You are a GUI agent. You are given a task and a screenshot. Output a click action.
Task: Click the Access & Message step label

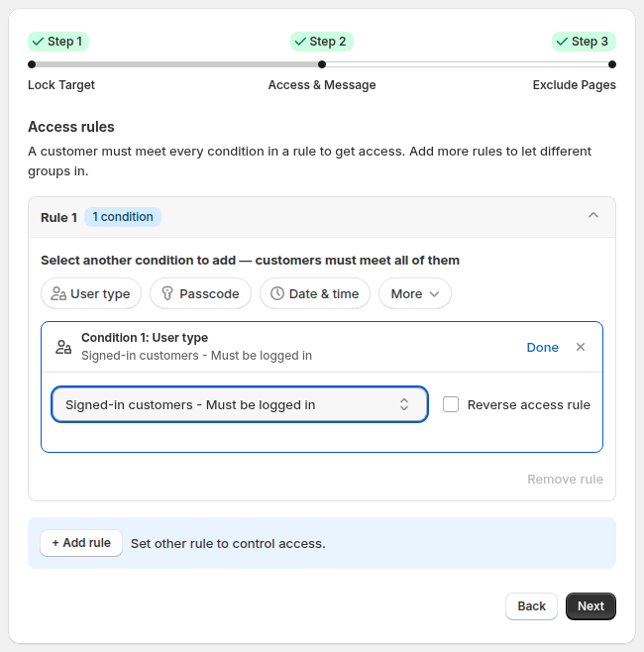tap(322, 85)
